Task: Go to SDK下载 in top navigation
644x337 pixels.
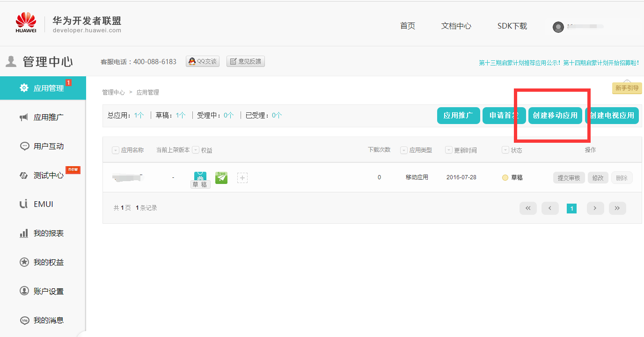Action: click(512, 26)
